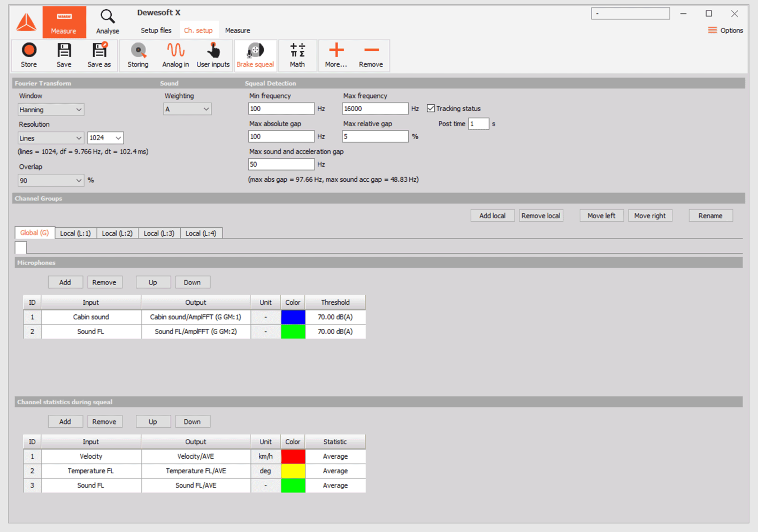758x532 pixels.
Task: Switch to the Analyse mode tab
Action: [x=108, y=22]
